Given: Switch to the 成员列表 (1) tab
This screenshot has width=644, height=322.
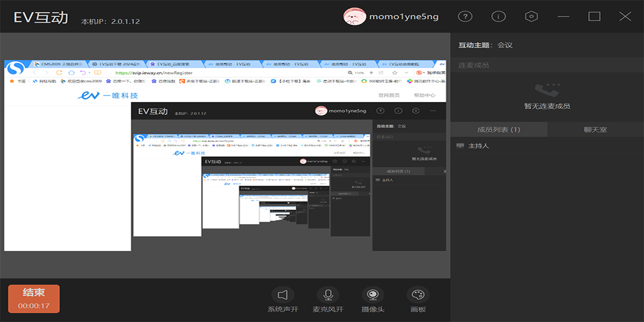Looking at the screenshot, I should pyautogui.click(x=499, y=129).
